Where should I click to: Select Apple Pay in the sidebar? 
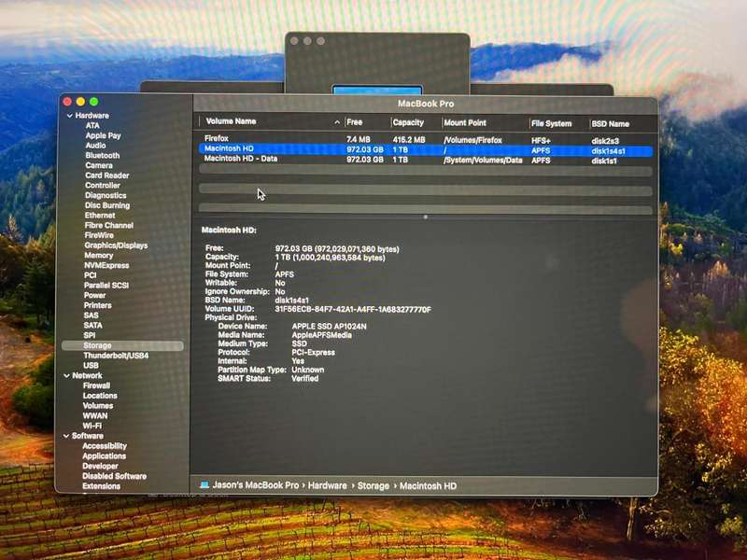point(103,135)
